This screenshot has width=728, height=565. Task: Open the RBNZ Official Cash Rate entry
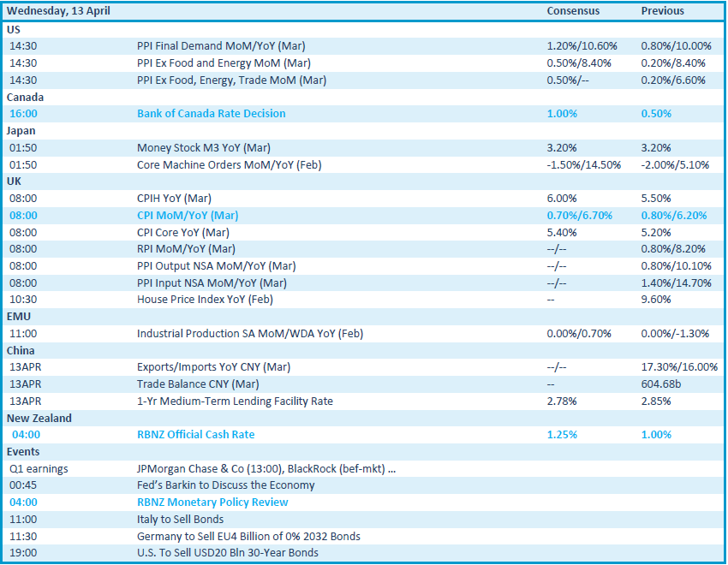tap(195, 435)
